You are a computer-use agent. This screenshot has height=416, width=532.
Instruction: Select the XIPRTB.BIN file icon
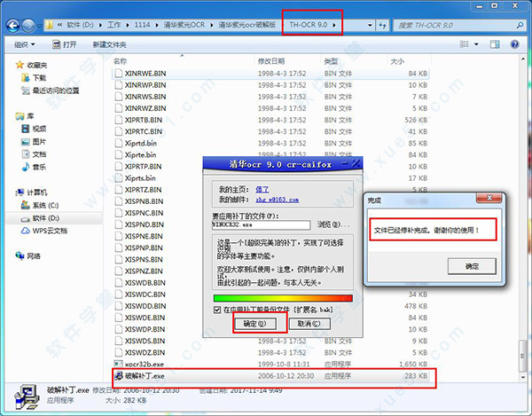point(118,120)
